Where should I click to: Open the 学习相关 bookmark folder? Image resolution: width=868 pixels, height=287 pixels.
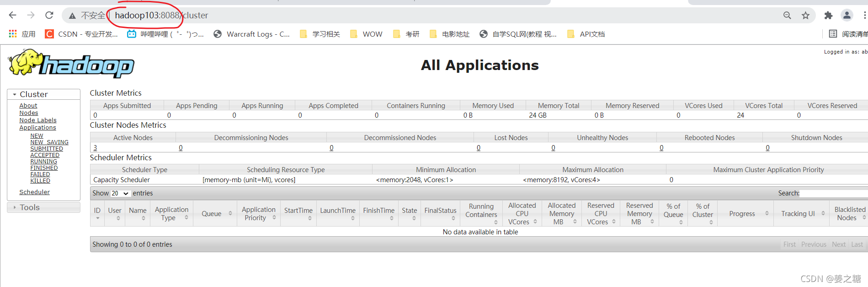[x=320, y=34]
